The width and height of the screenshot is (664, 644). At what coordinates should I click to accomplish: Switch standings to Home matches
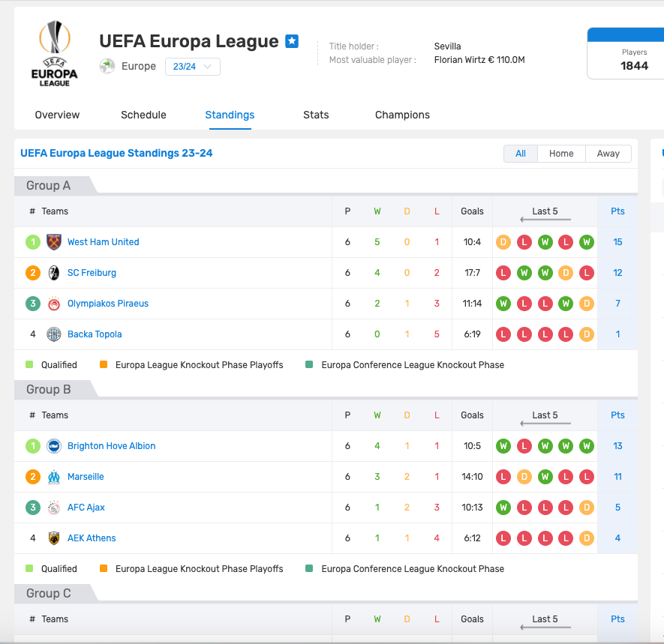pyautogui.click(x=561, y=154)
